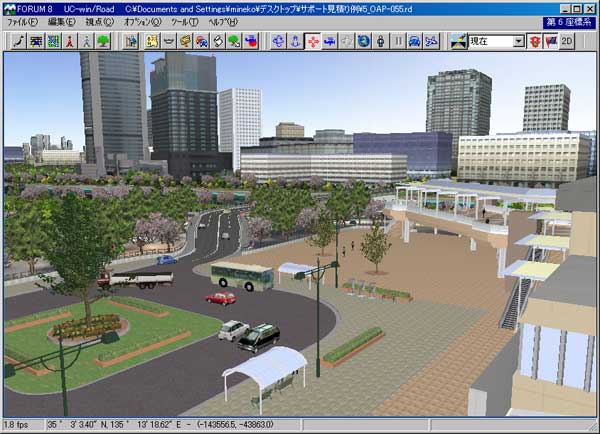Click the tree with arrow icon

[235, 41]
